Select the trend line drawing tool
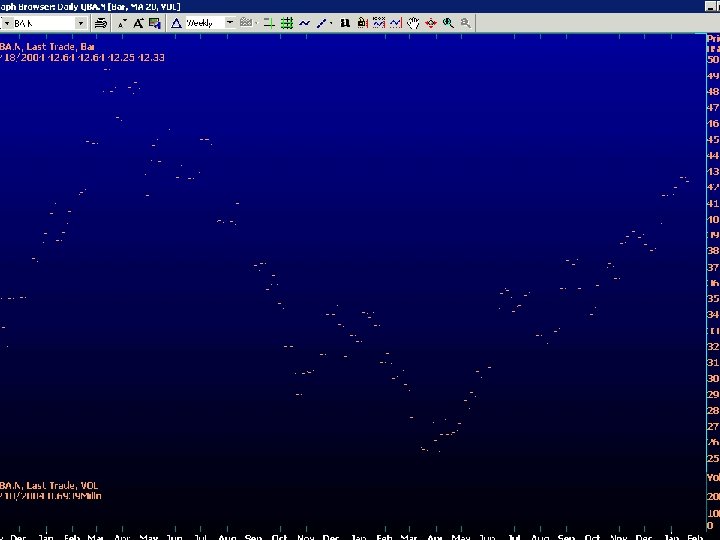 [321, 23]
